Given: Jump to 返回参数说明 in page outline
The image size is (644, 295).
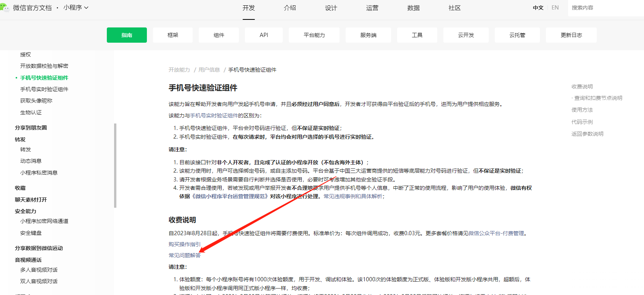Looking at the screenshot, I should click(588, 134).
